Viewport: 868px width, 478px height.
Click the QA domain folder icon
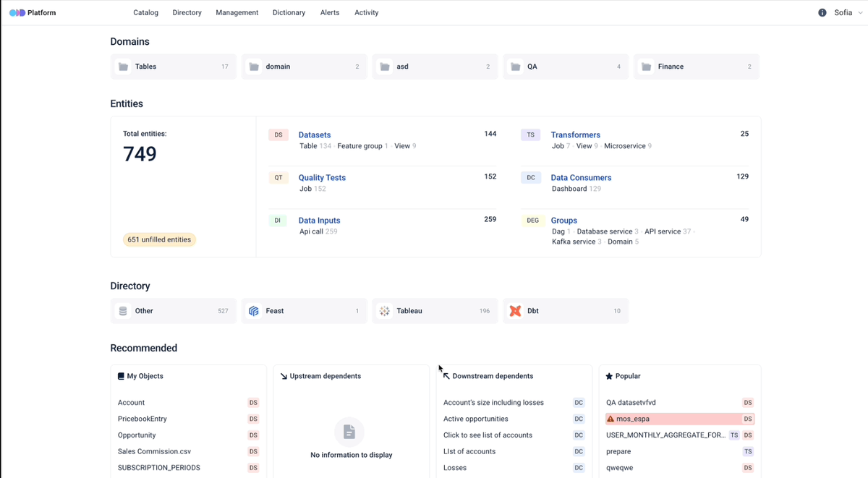(x=516, y=67)
